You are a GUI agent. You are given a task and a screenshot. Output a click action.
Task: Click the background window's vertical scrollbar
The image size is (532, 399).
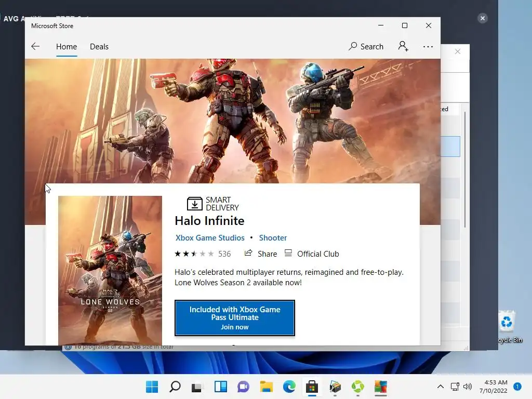tap(464, 170)
